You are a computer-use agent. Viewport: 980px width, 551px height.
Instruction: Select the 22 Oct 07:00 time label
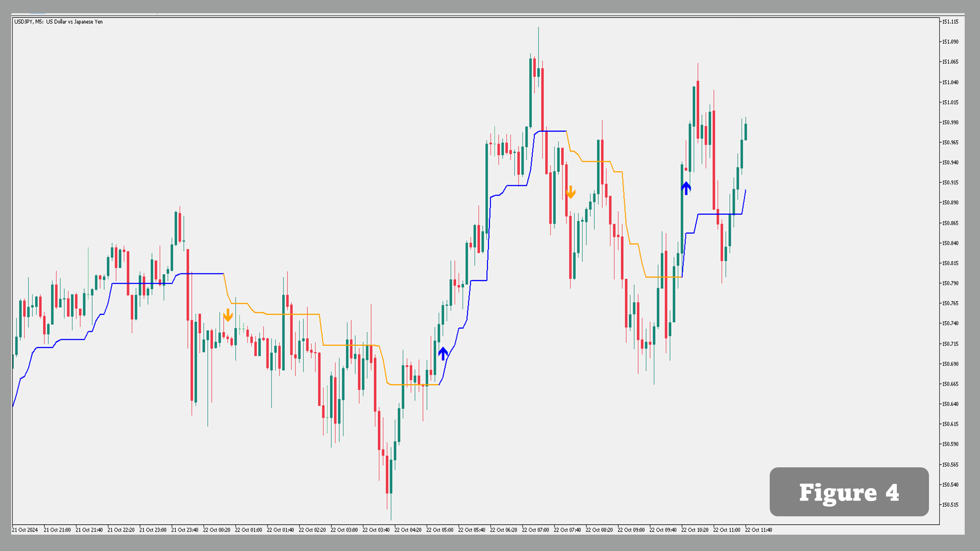point(535,530)
